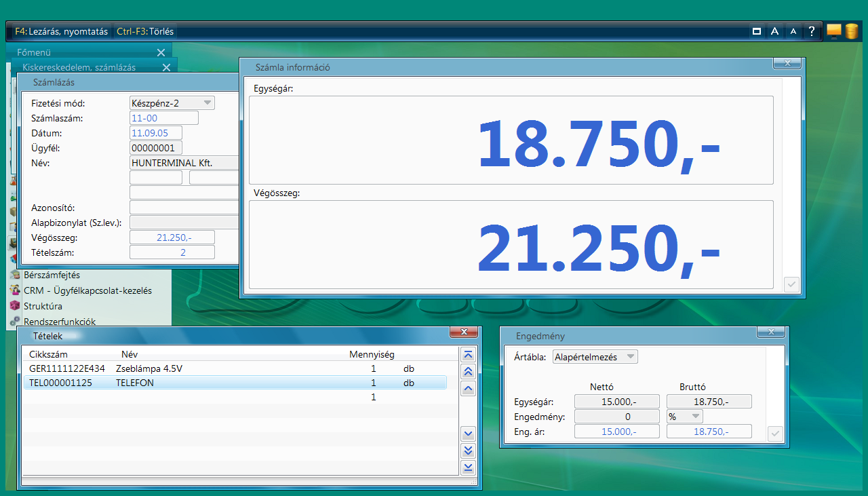Move down one row in Tételek list
Screen dimensions: 868x496
click(468, 434)
